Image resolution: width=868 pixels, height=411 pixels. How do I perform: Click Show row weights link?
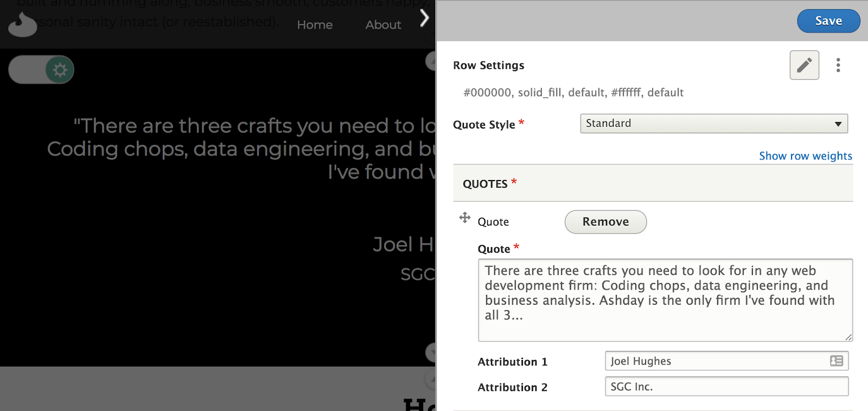[806, 156]
